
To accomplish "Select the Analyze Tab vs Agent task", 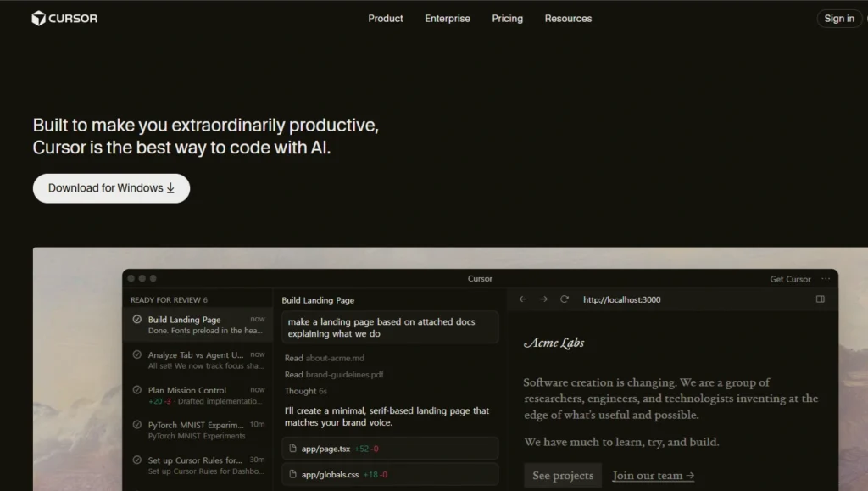I will tap(198, 360).
